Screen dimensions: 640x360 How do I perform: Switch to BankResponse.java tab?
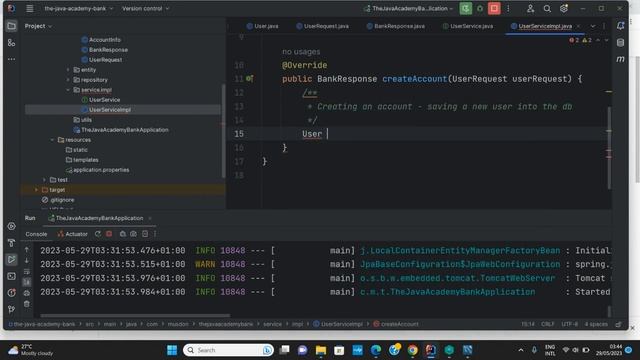point(396,26)
